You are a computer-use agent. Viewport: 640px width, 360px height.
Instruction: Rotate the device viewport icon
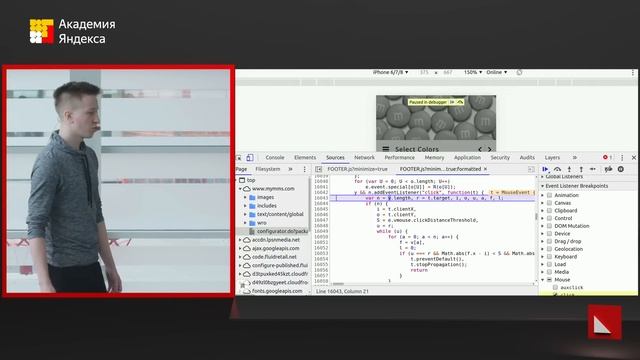(x=519, y=72)
